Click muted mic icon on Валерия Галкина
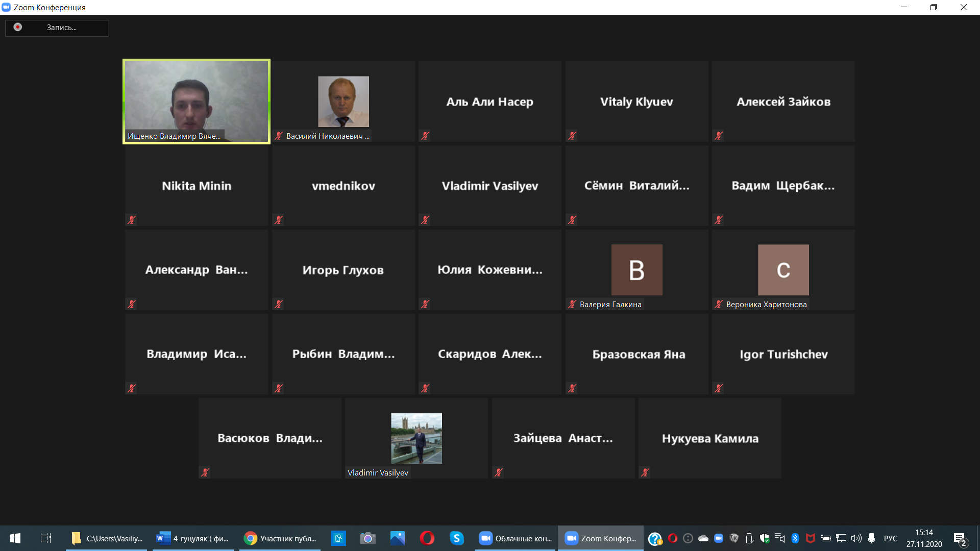This screenshot has width=980, height=551. coord(572,304)
